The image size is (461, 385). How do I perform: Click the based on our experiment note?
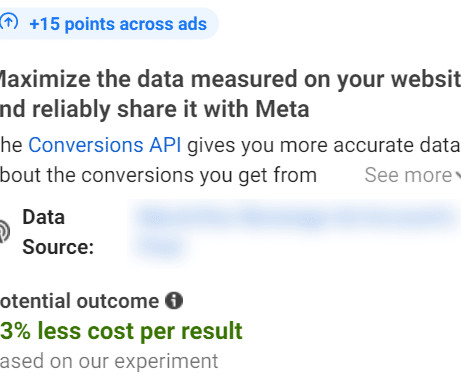coord(109,361)
